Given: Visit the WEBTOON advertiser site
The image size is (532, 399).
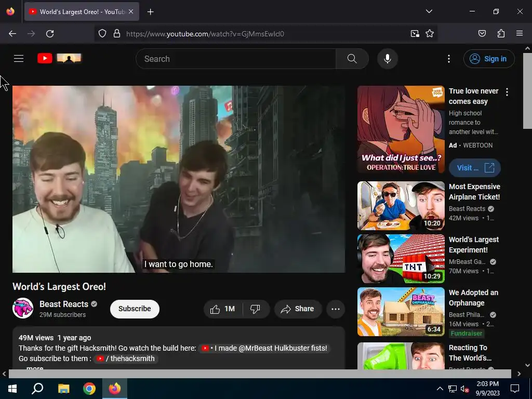Looking at the screenshot, I should pos(474,168).
